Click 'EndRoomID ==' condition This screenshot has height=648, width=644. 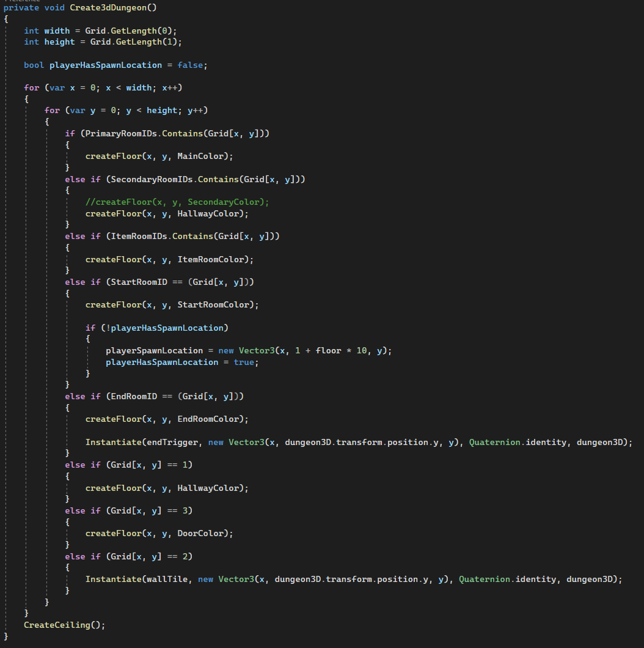pos(141,397)
